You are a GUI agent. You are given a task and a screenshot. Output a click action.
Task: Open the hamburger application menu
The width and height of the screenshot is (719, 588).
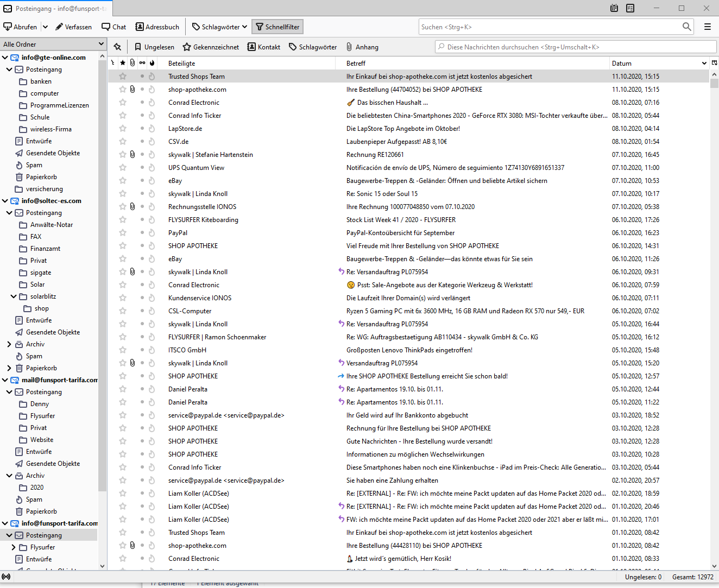coord(707,27)
